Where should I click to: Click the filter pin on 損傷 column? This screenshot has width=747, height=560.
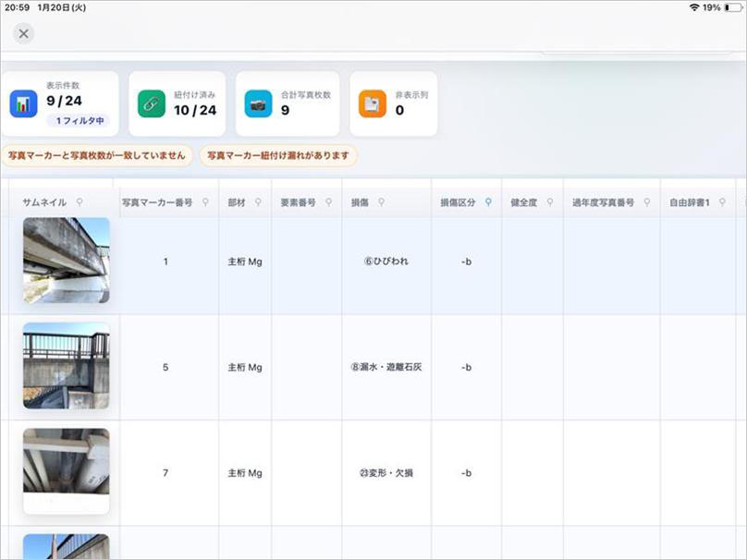point(381,201)
